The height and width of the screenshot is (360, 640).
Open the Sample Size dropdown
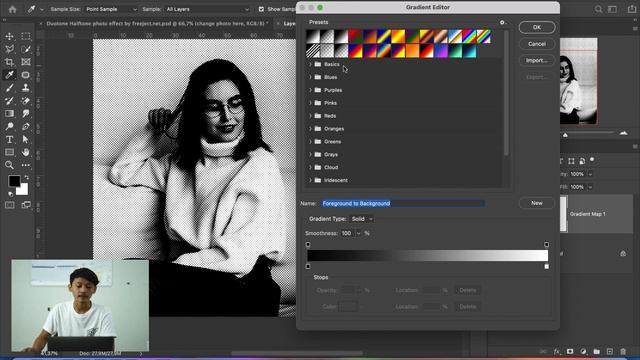pyautogui.click(x=111, y=9)
